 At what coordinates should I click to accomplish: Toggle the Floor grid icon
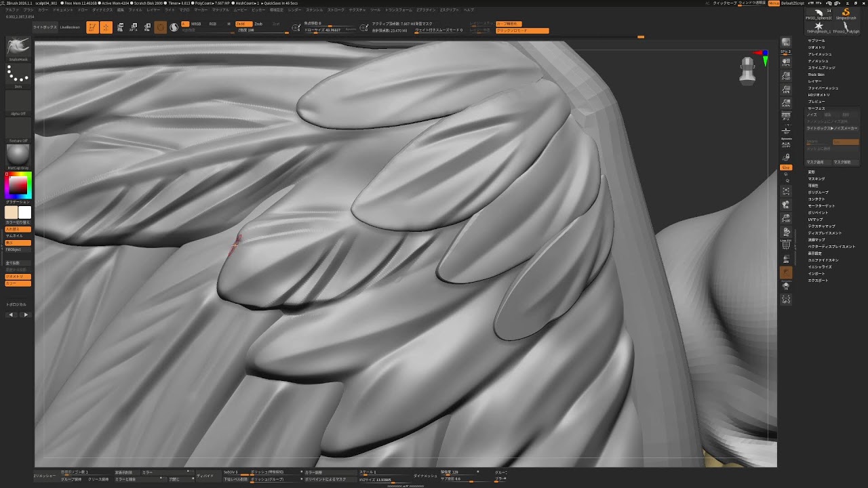point(786,130)
